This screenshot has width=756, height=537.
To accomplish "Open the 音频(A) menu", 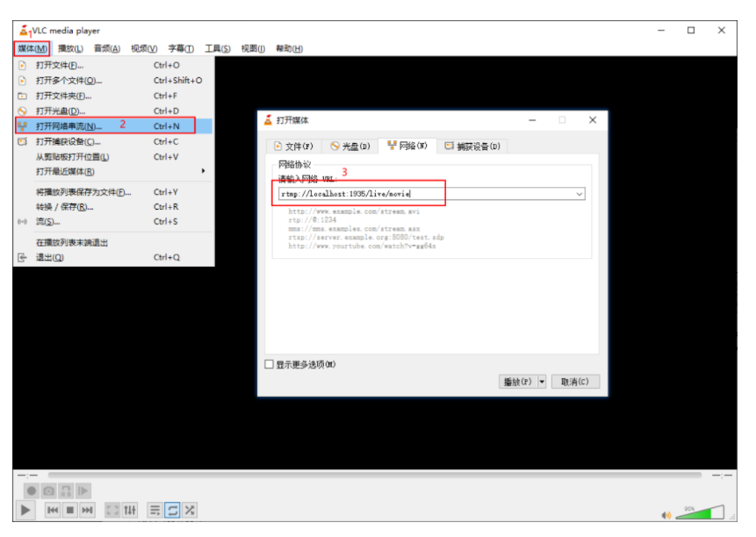I will 106,48.
